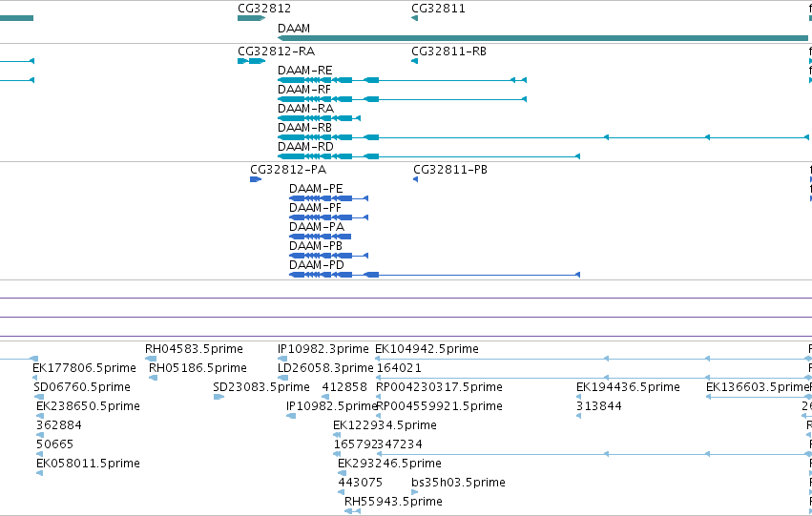Select the 165792 feature label
Viewport: 812px width, 516px height.
click(x=356, y=445)
